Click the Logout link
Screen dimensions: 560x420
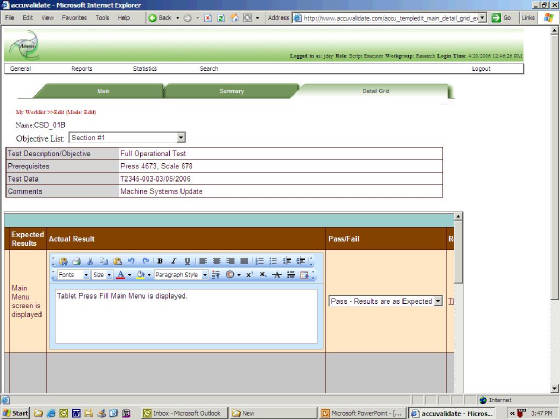481,69
